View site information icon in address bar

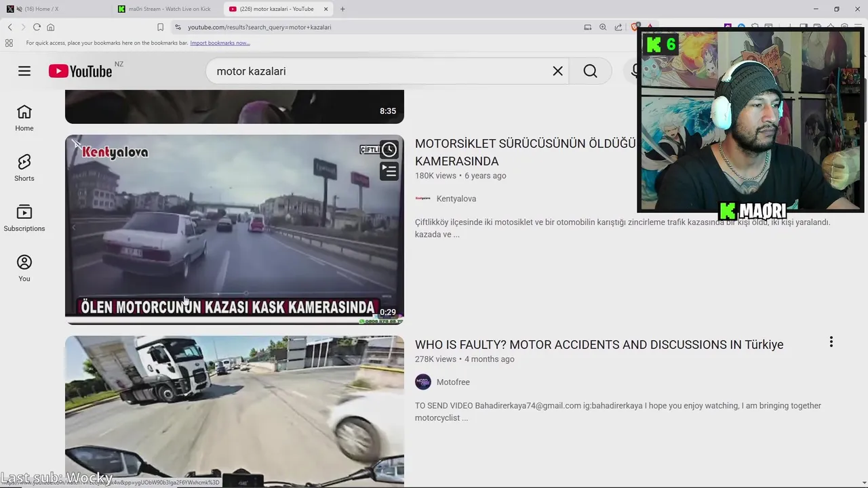[178, 27]
